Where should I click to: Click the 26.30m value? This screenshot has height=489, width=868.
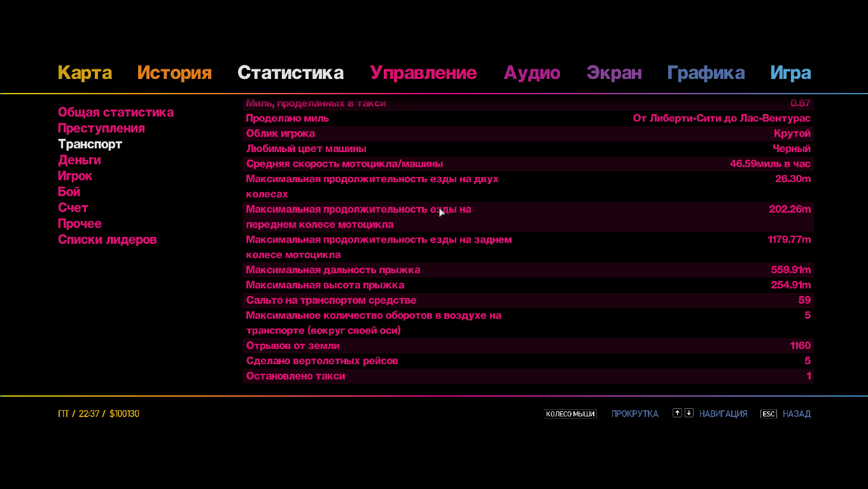coord(793,179)
